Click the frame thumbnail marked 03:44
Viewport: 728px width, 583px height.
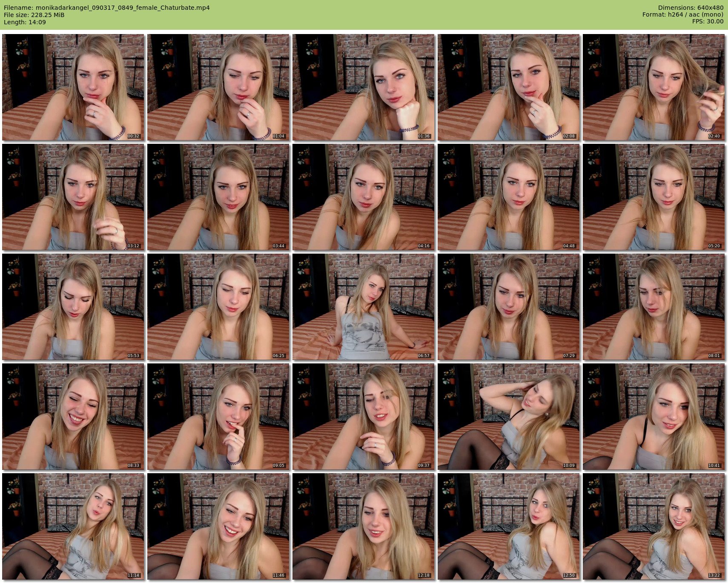[218, 197]
